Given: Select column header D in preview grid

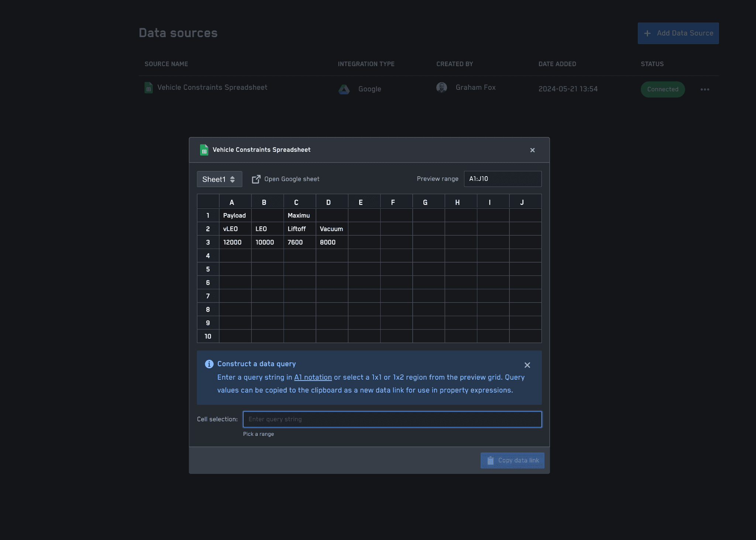Looking at the screenshot, I should 332,202.
